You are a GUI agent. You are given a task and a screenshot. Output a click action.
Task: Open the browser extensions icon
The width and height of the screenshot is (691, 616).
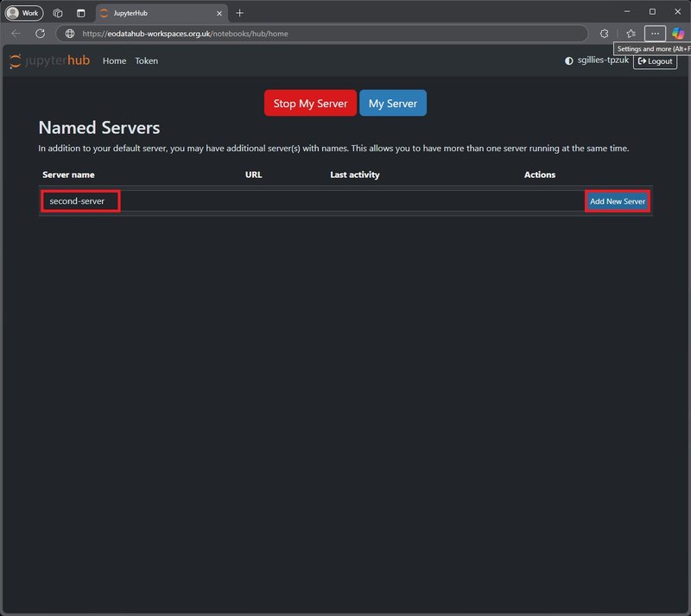[x=604, y=34]
